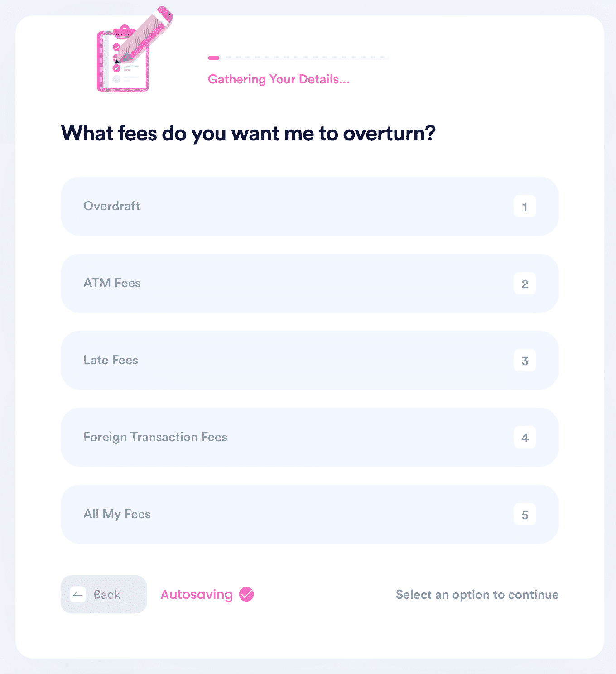Image resolution: width=616 pixels, height=674 pixels.
Task: Click the question heading about overturning fees
Action: [248, 133]
